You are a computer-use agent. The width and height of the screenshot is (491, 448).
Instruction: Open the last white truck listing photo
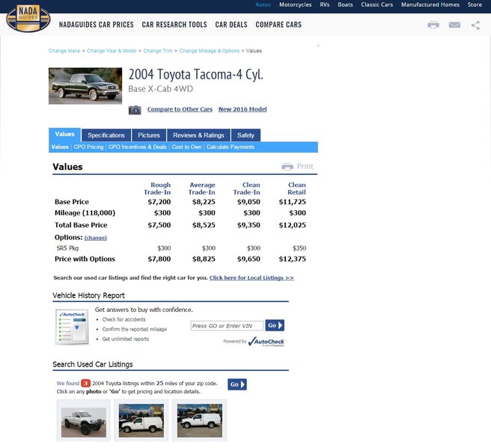199,420
